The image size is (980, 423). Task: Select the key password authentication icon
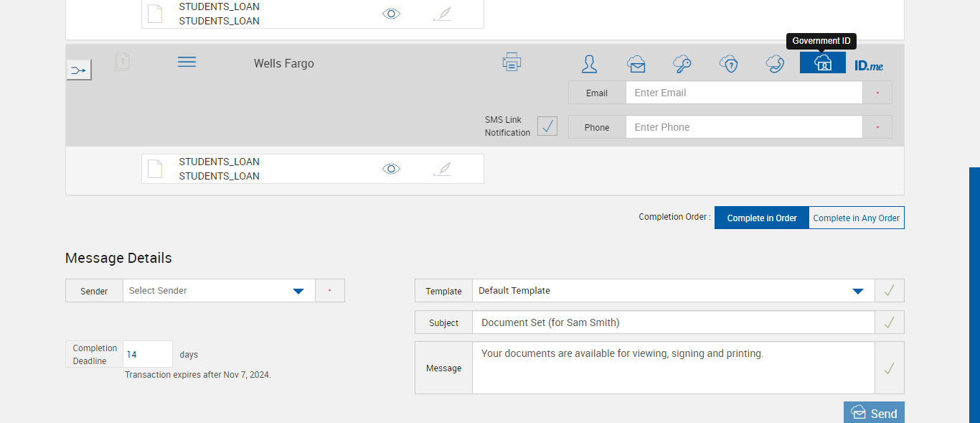(x=682, y=64)
